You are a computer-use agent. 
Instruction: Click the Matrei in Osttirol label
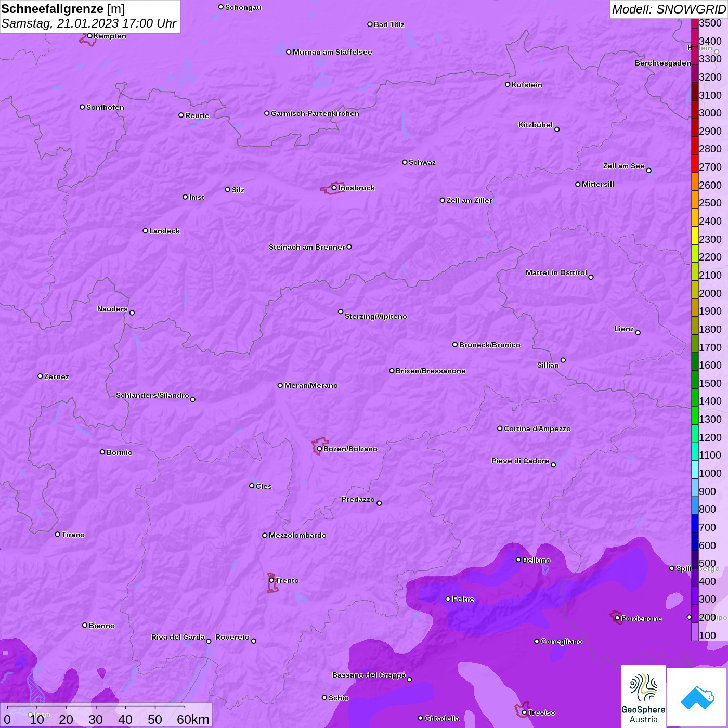coord(556,272)
